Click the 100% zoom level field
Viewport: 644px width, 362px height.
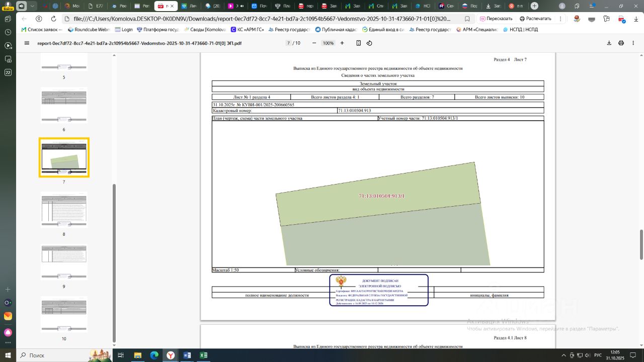[x=328, y=43]
